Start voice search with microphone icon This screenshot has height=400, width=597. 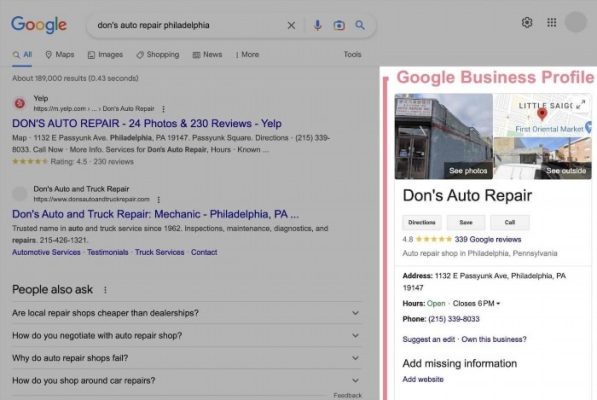click(x=317, y=25)
